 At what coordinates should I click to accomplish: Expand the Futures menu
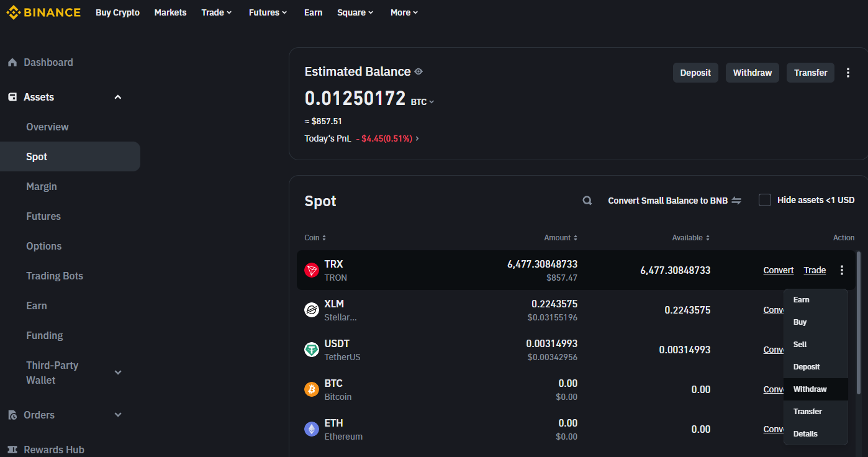click(268, 12)
